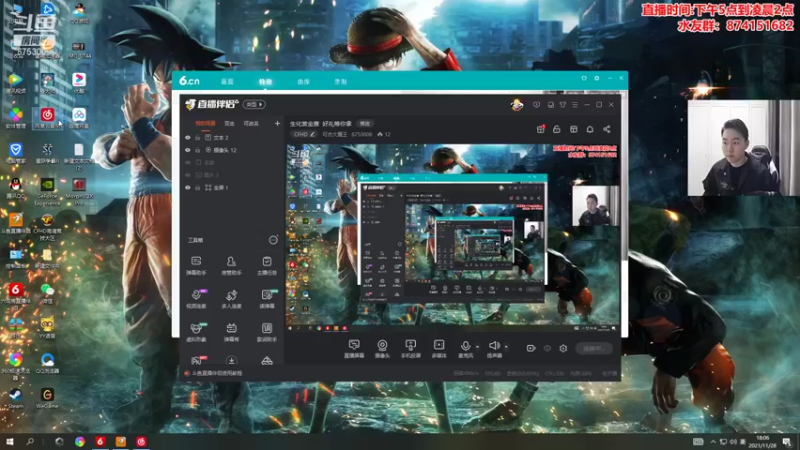Show the hidden 图片 3 layer
The width and height of the screenshot is (800, 450).
pos(188,175)
